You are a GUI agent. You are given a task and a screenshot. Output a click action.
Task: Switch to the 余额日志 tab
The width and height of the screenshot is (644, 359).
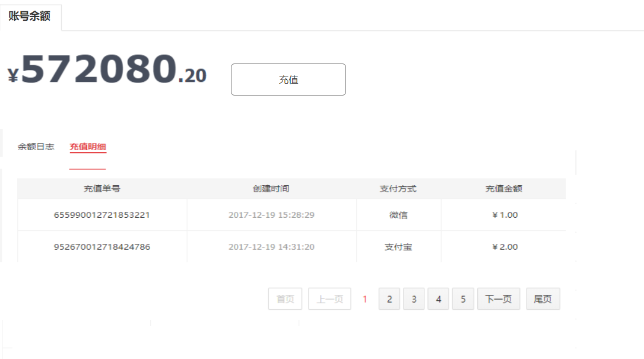click(x=36, y=147)
